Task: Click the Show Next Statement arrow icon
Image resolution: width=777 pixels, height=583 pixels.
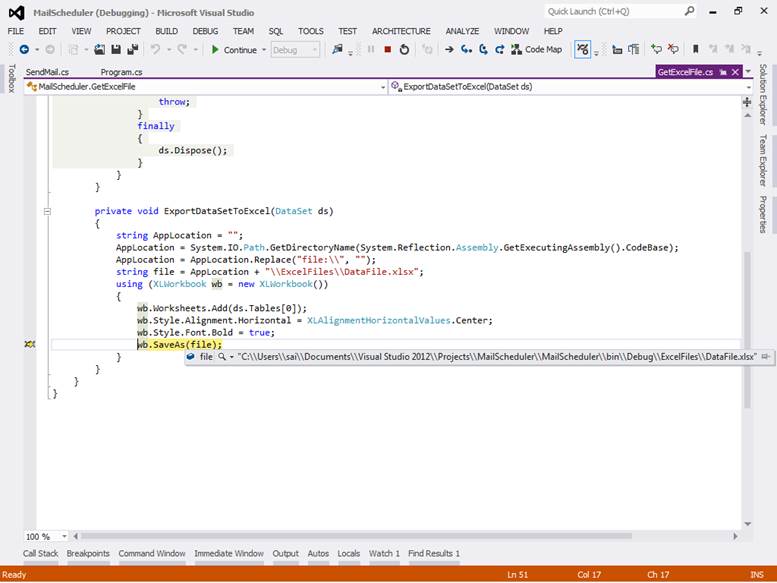Action: (x=449, y=49)
